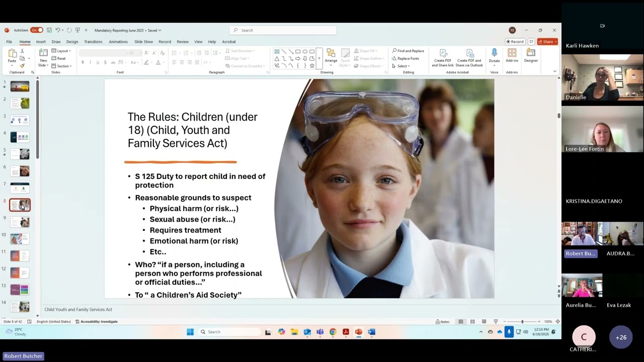
Task: Open Google Chrome from the taskbar
Action: coord(333,332)
